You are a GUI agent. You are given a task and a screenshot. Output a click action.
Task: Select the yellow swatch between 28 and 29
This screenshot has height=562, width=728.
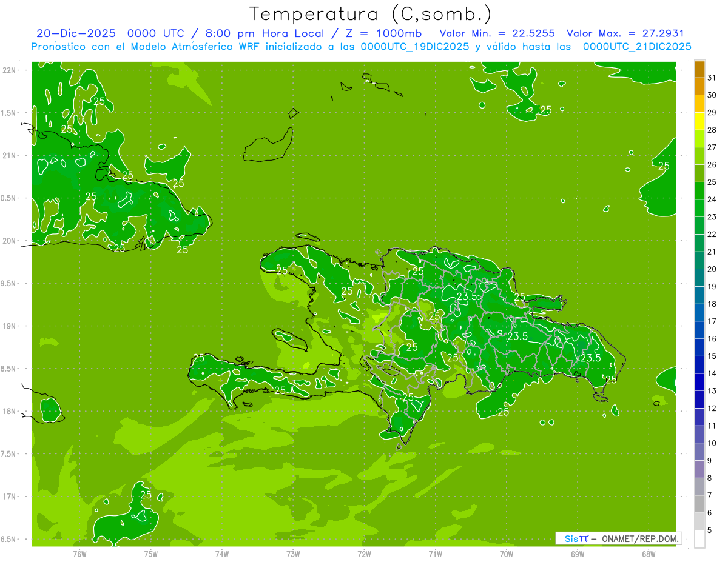coord(699,122)
